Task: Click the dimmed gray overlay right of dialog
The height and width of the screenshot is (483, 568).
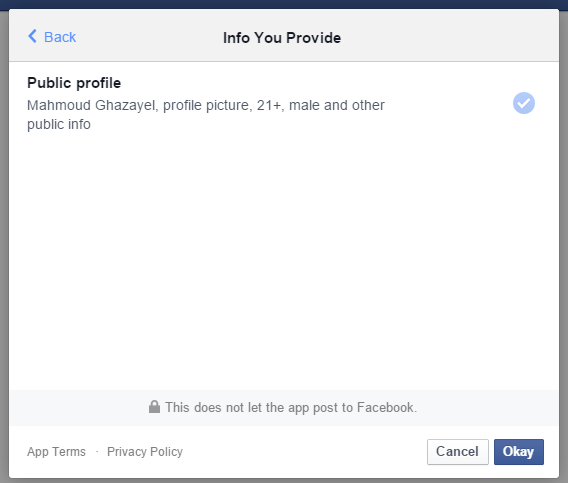Action: coord(564,246)
